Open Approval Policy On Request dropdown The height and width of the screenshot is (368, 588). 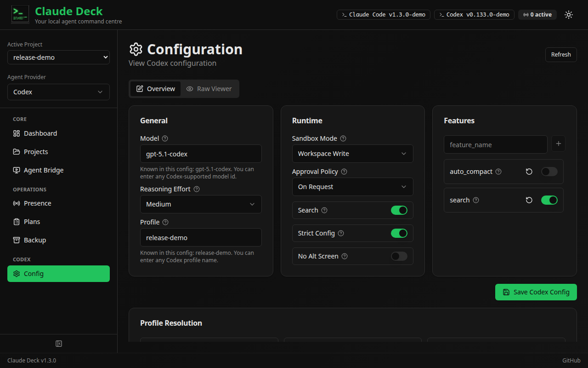click(x=353, y=187)
